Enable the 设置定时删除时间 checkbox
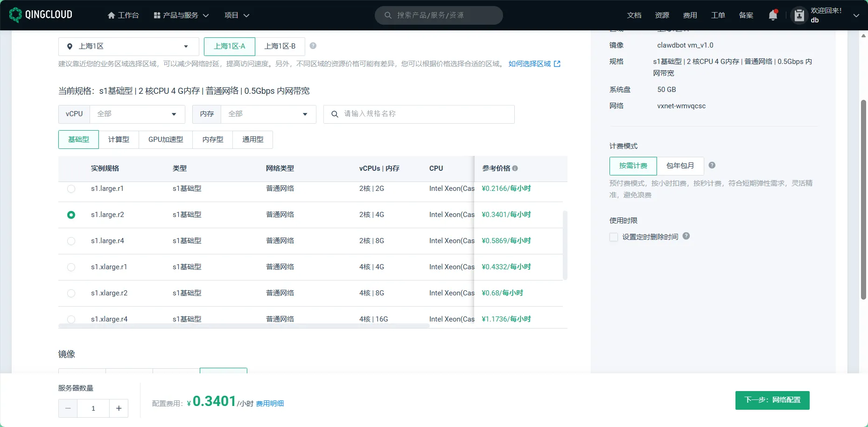 coord(614,237)
